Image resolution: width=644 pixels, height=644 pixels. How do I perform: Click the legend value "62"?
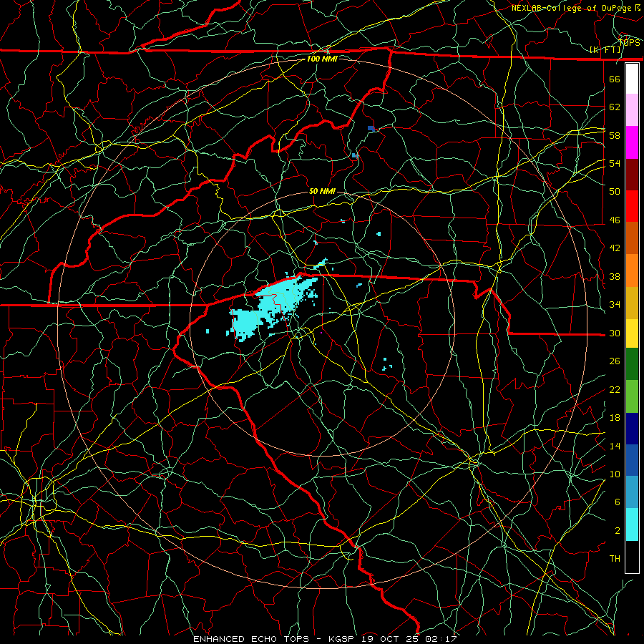(615, 107)
